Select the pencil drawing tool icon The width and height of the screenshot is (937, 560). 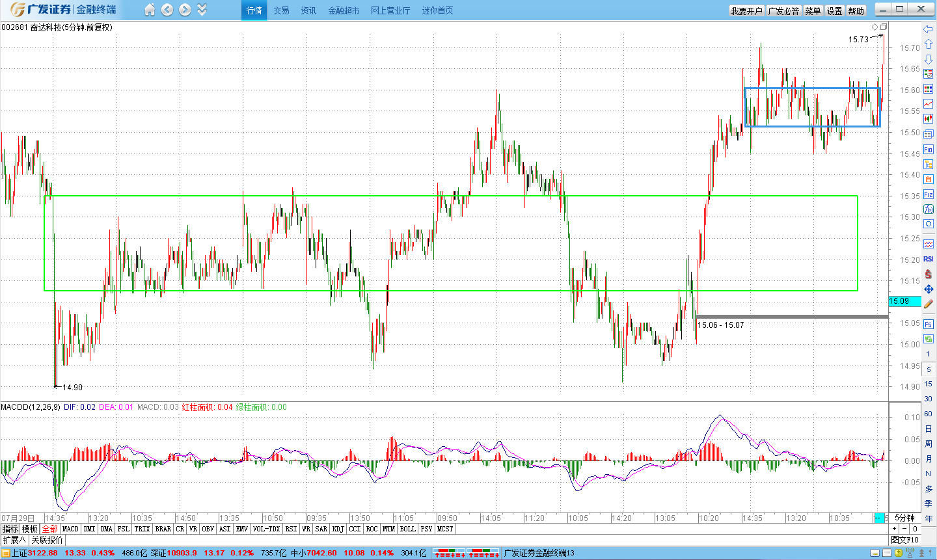tap(929, 304)
